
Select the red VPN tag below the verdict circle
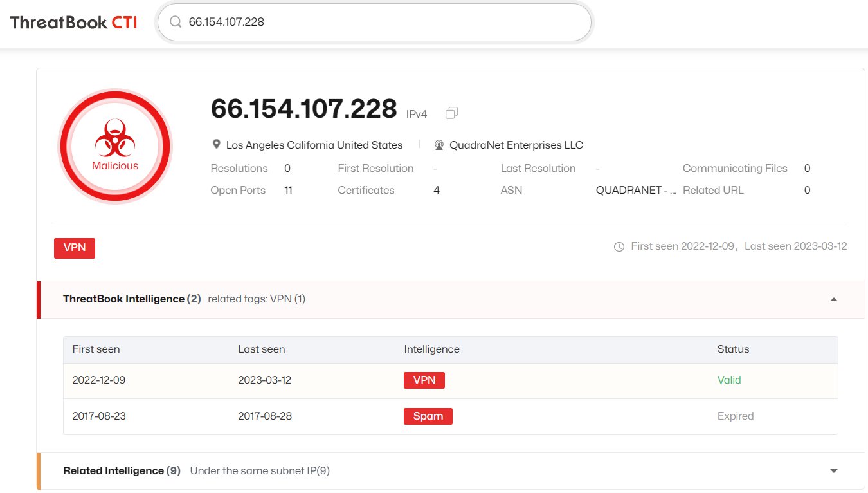pos(74,248)
